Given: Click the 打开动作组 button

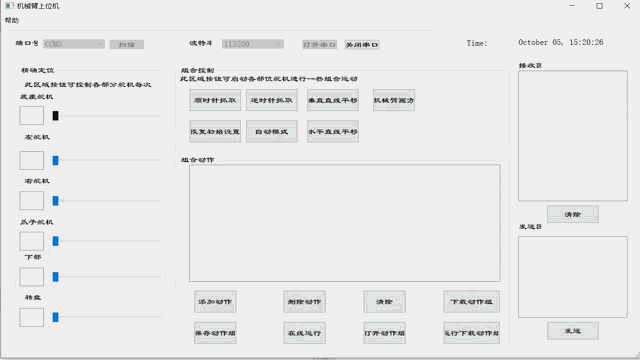Looking at the screenshot, I should point(384,333).
